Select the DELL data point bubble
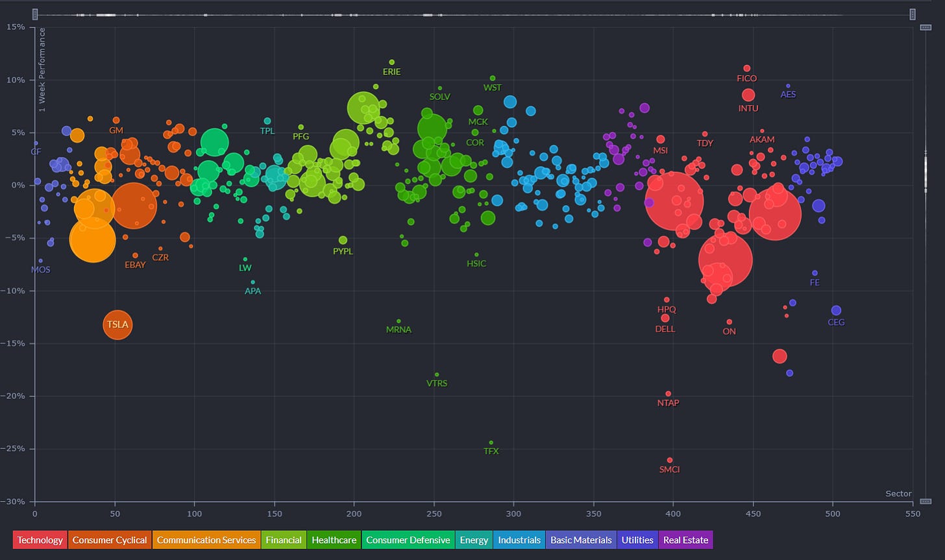The width and height of the screenshot is (945, 560). (x=665, y=318)
